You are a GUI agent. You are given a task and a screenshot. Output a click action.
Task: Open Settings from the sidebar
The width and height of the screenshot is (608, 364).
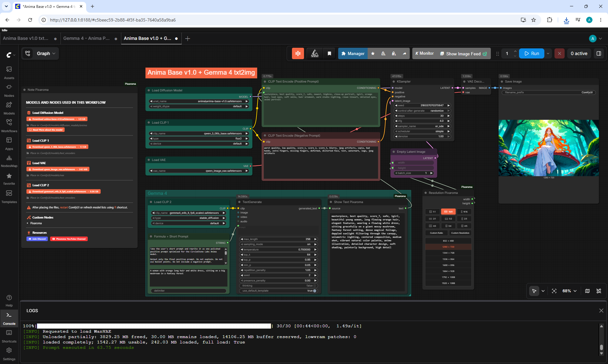(x=9, y=354)
